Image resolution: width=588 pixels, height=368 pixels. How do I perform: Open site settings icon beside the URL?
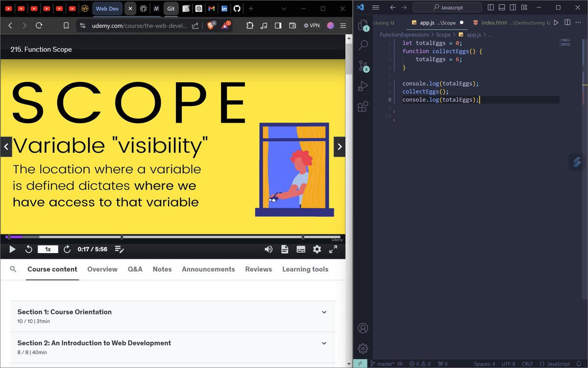coord(82,26)
